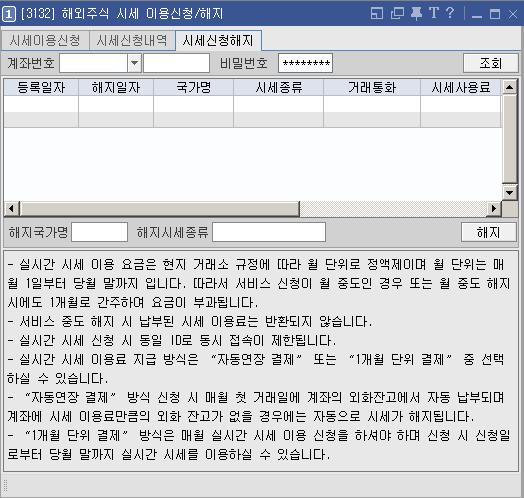This screenshot has height=498, width=524.
Task: Switch to the 시세이용신청 tab
Action: 45,40
